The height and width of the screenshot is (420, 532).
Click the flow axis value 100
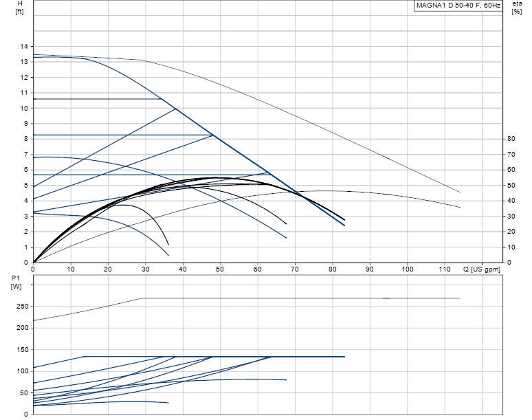click(x=408, y=269)
